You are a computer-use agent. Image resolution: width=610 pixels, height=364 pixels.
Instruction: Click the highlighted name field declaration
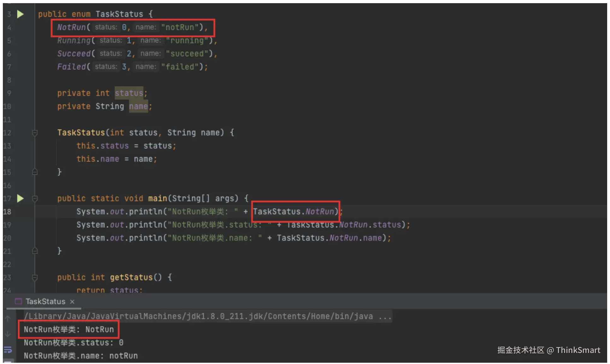138,106
